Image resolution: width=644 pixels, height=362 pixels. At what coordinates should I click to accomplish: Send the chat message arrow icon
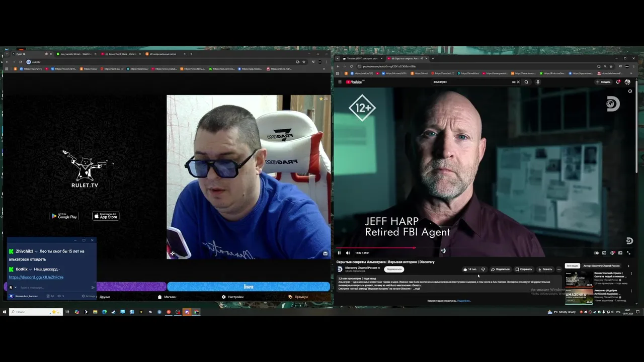[93, 288]
